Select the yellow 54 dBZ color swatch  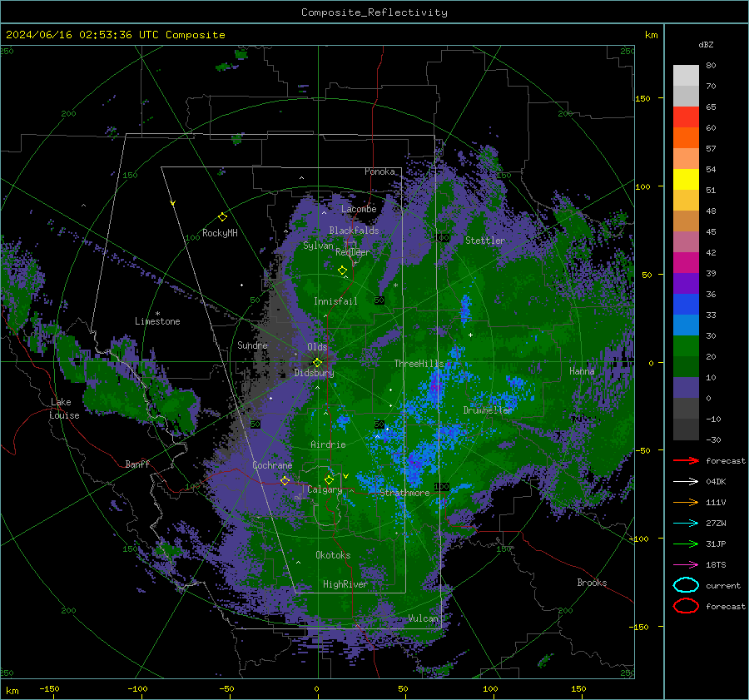click(x=686, y=179)
